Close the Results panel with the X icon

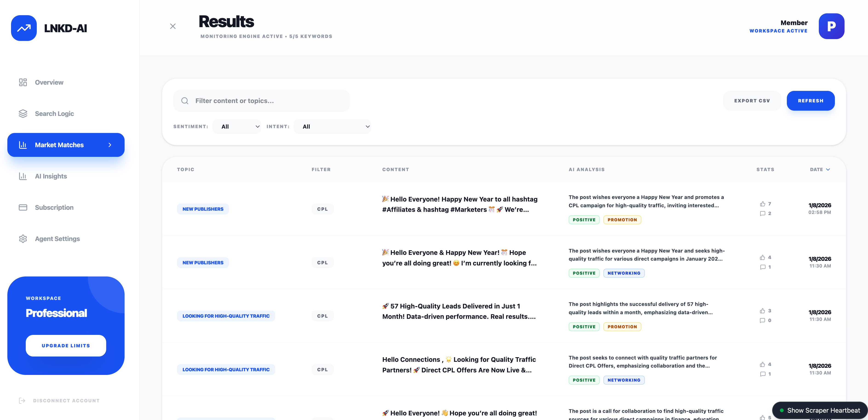tap(173, 26)
